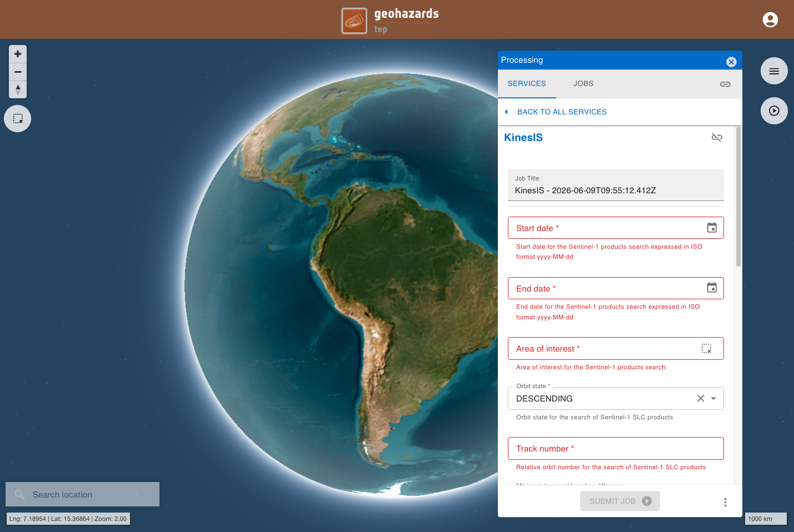Switch to the JOBS tab
794x532 pixels.
click(x=583, y=84)
